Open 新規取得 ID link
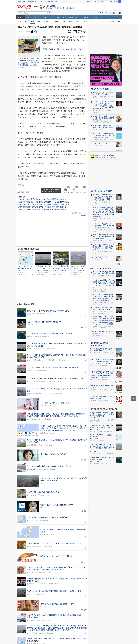The image size is (138, 644). coord(54,6)
